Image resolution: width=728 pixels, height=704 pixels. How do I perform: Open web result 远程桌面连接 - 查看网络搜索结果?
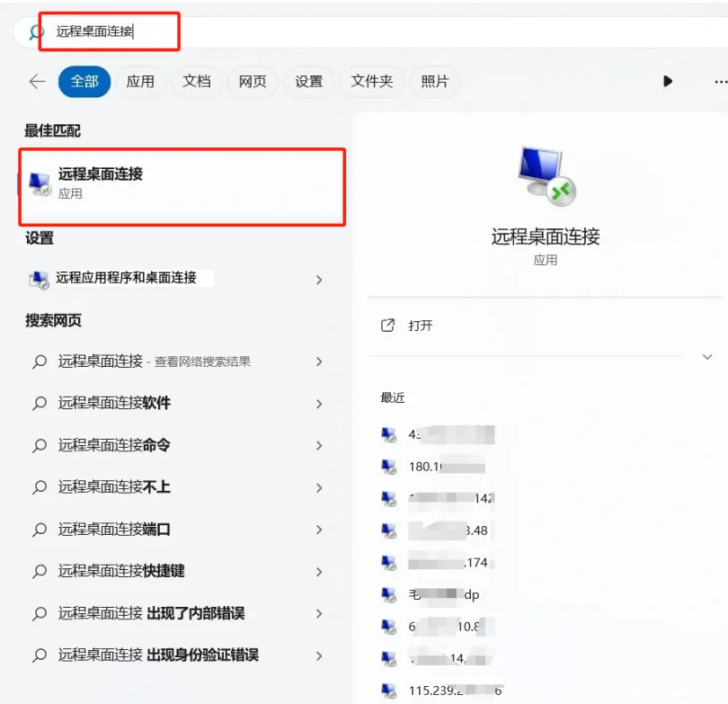[x=176, y=361]
